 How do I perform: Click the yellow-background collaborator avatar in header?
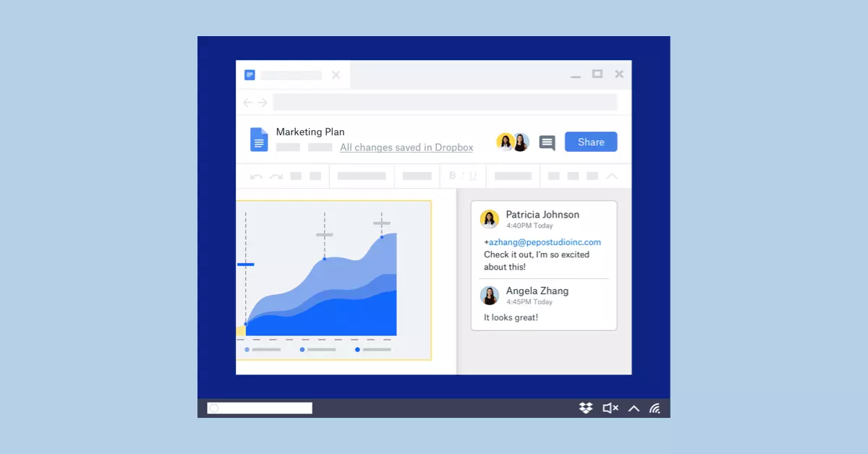coord(505,142)
